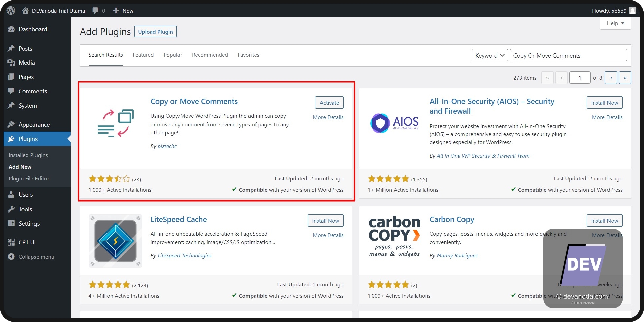Click the CPT UI icon in sidebar
Image resolution: width=644 pixels, height=322 pixels.
click(x=11, y=242)
